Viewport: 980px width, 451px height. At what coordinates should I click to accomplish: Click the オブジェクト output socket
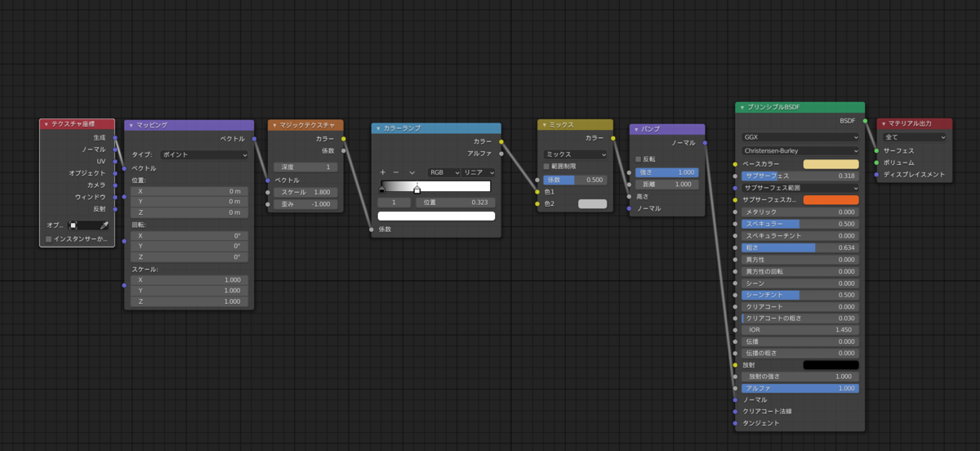click(115, 173)
